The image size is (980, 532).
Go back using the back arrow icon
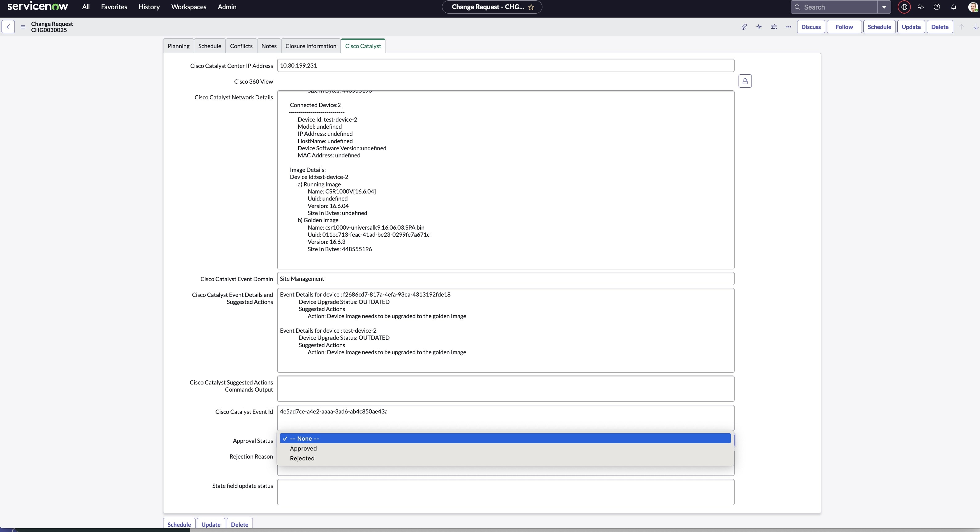(8, 27)
